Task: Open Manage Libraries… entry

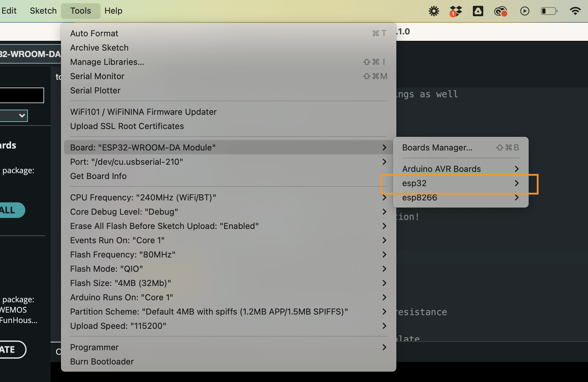Action: (228, 62)
